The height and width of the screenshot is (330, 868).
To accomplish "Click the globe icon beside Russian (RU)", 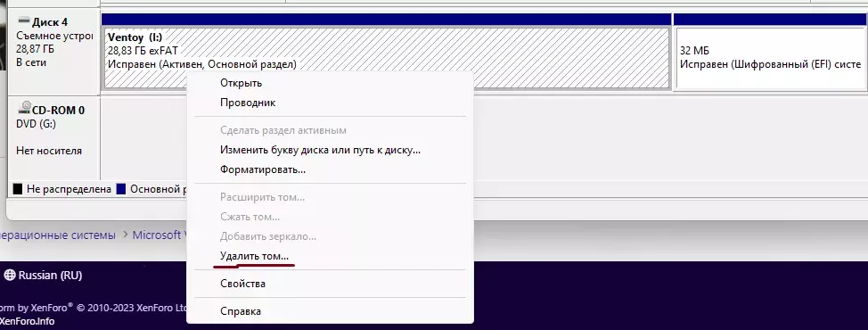I will (10, 275).
